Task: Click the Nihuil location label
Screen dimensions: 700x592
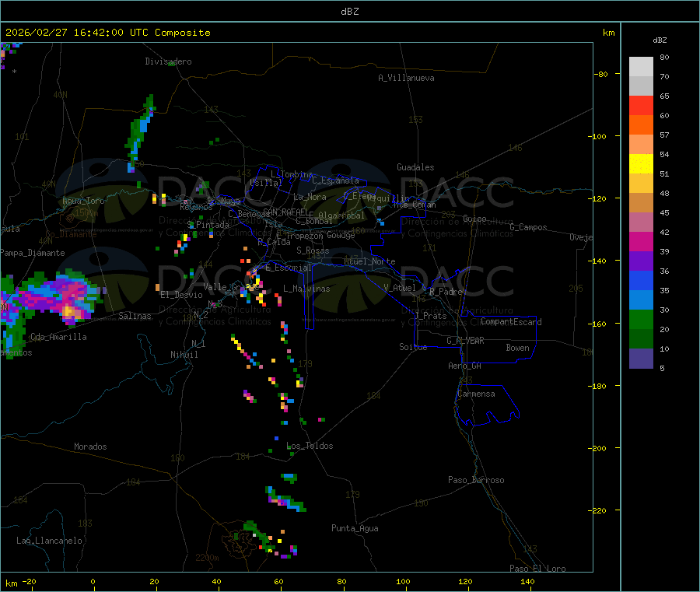Action: pyautogui.click(x=184, y=355)
